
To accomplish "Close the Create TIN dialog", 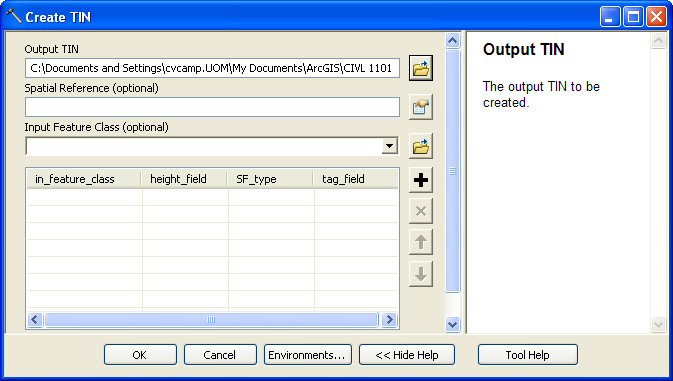I will [656, 17].
